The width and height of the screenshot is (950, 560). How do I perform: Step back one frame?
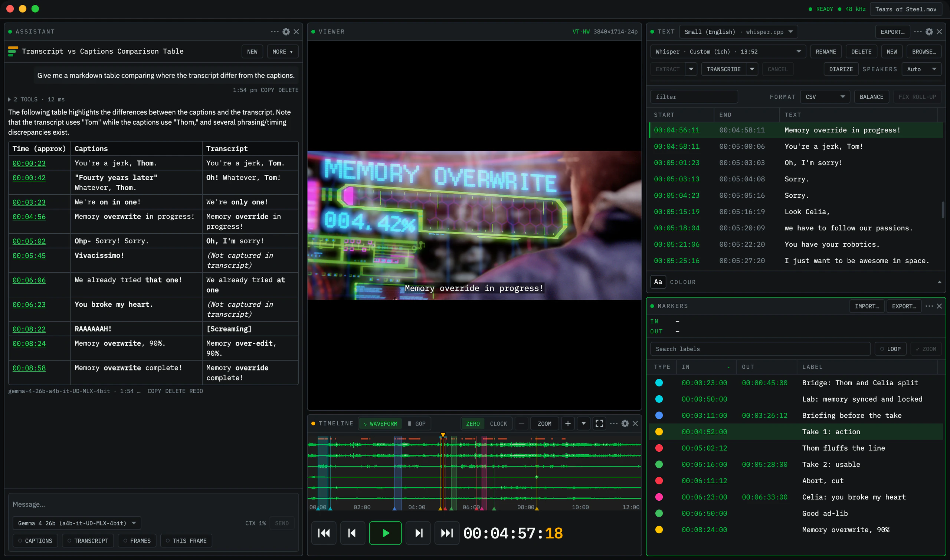click(x=352, y=533)
